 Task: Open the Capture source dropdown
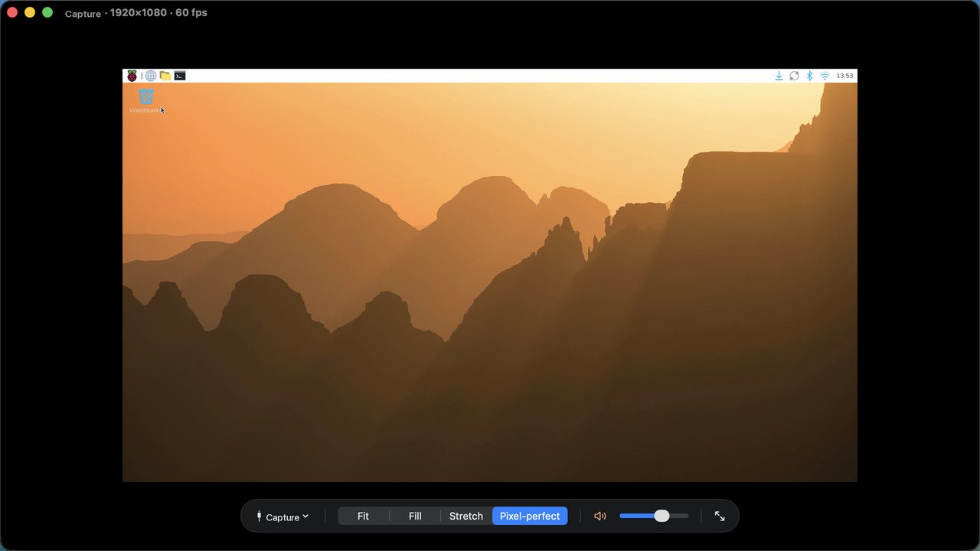pos(283,517)
